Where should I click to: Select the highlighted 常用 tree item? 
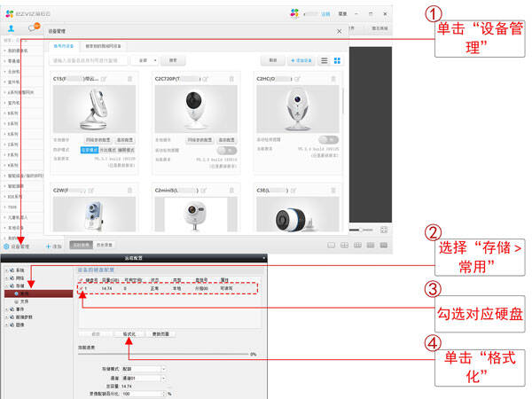point(39,293)
